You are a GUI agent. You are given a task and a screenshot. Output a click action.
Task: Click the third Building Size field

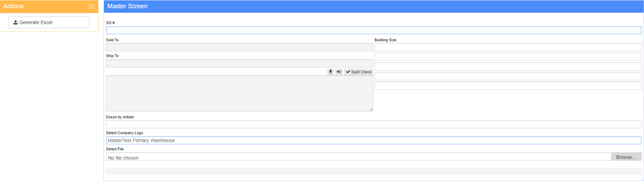(x=508, y=66)
